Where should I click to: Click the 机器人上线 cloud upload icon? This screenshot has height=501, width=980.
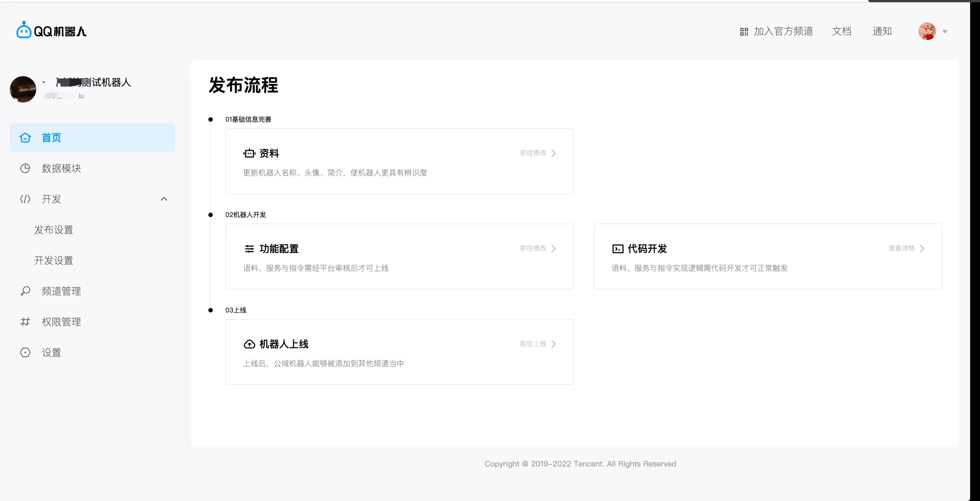[x=249, y=344]
